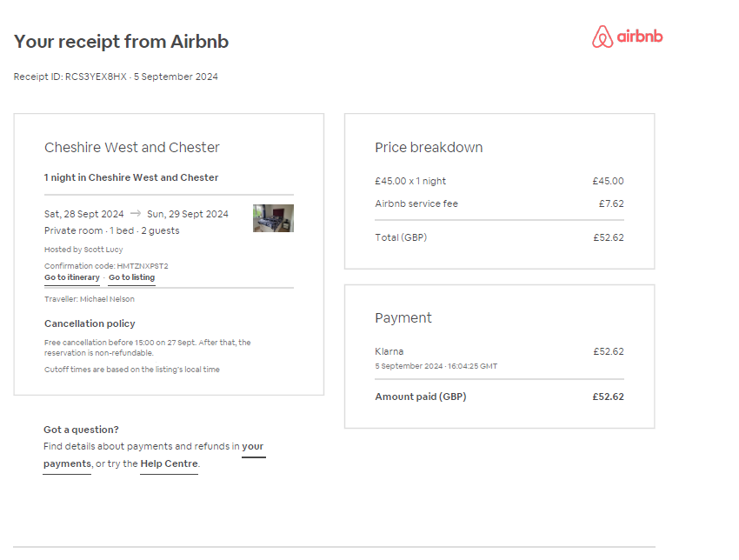Follow the 'your payments' link
The image size is (739, 560).
[153, 455]
